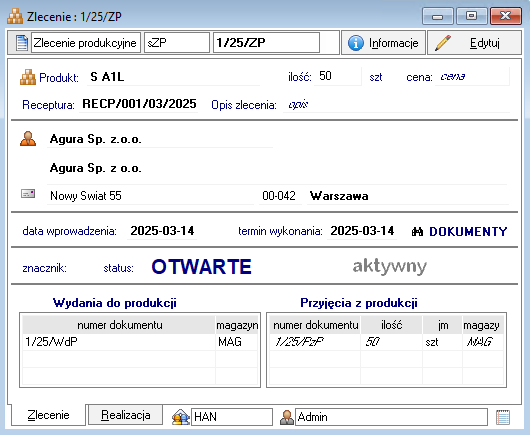Select the 1/25/PzP receipt row

coord(387,342)
